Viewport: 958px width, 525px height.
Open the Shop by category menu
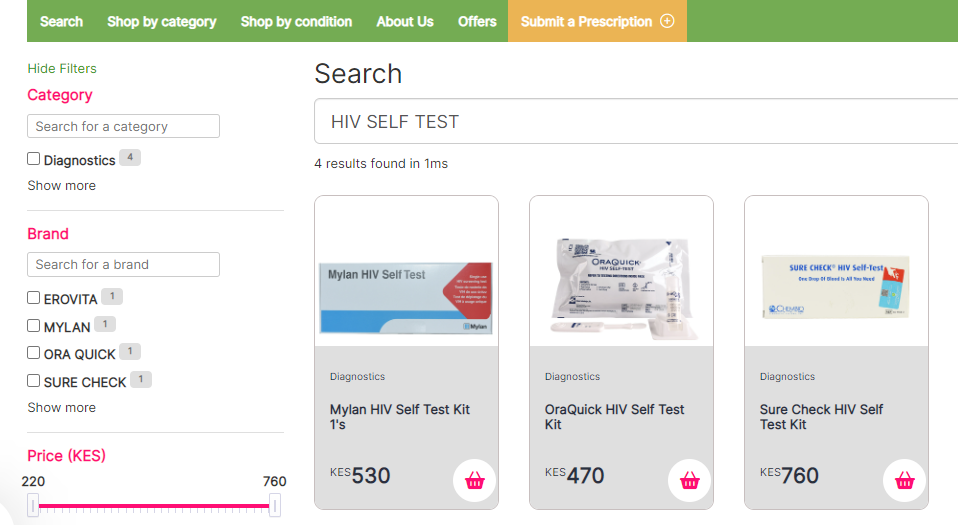(162, 21)
